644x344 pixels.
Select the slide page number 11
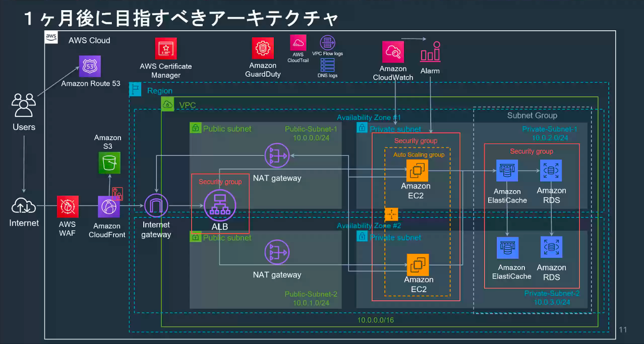pyautogui.click(x=623, y=330)
